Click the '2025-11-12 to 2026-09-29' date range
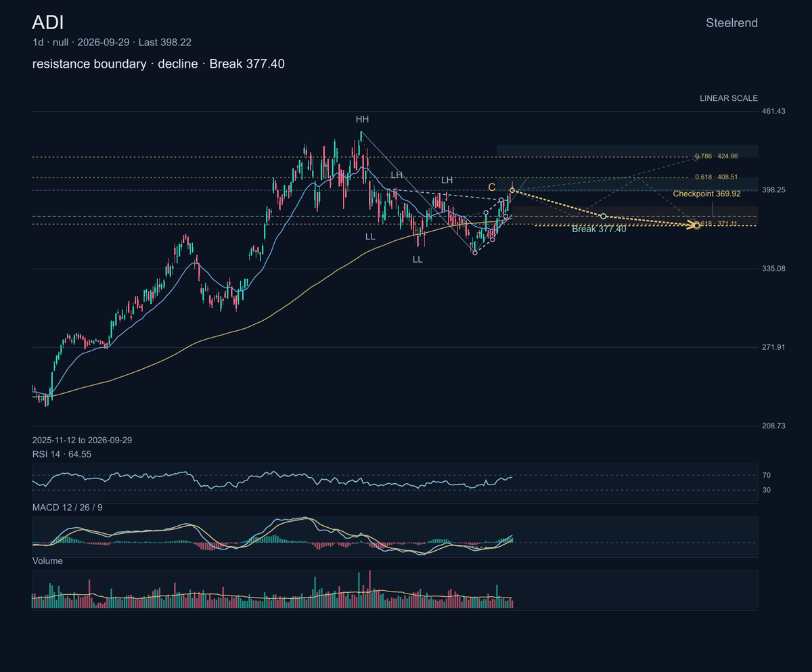812x672 pixels. coord(82,440)
